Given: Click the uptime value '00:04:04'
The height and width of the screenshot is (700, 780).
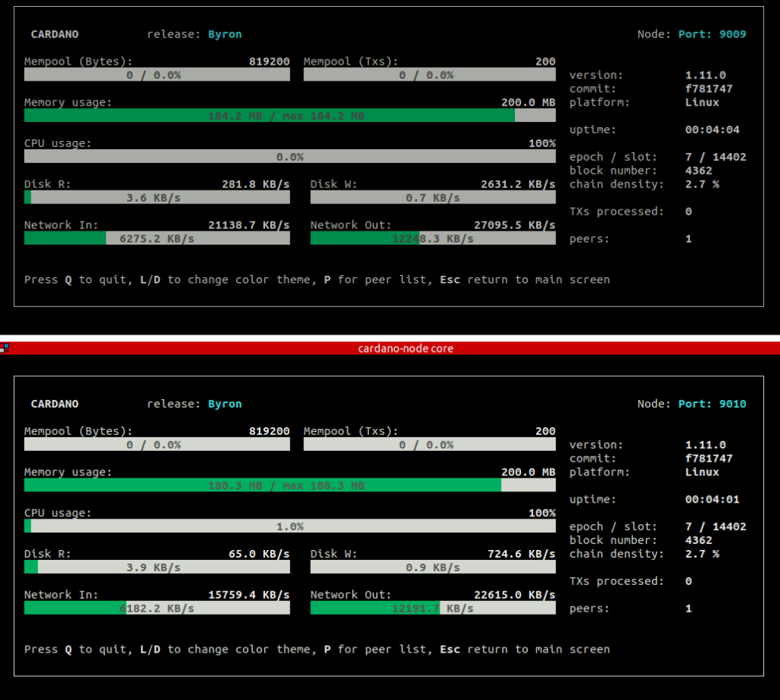Looking at the screenshot, I should (712, 129).
